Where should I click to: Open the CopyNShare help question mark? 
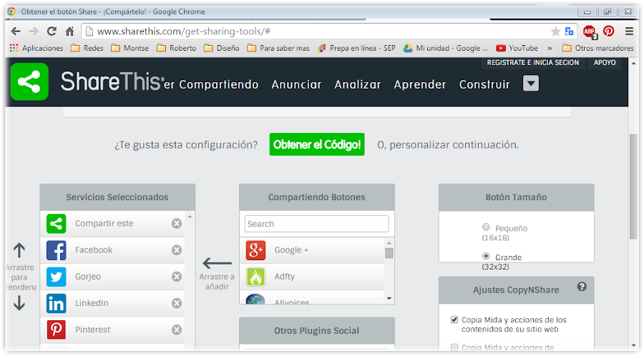[582, 287]
